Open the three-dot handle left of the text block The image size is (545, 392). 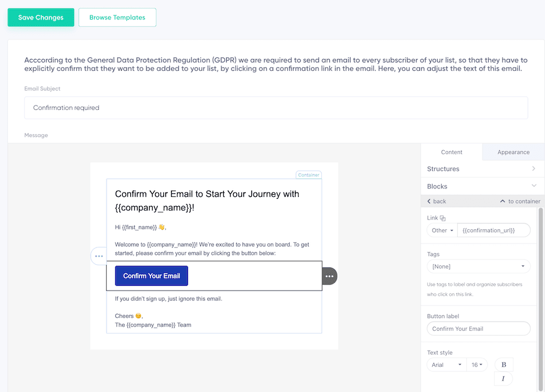(99, 256)
